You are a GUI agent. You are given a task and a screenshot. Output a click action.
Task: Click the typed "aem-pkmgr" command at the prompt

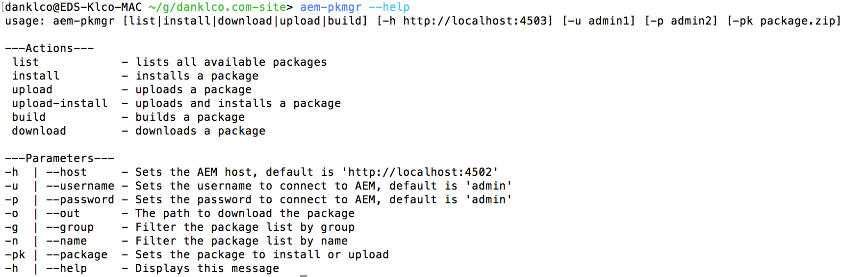coord(331,7)
